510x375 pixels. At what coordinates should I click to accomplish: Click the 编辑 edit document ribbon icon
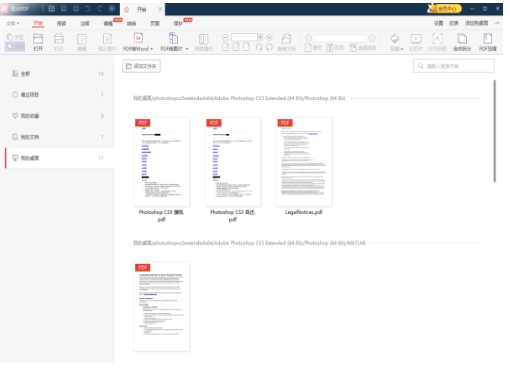click(x=82, y=39)
